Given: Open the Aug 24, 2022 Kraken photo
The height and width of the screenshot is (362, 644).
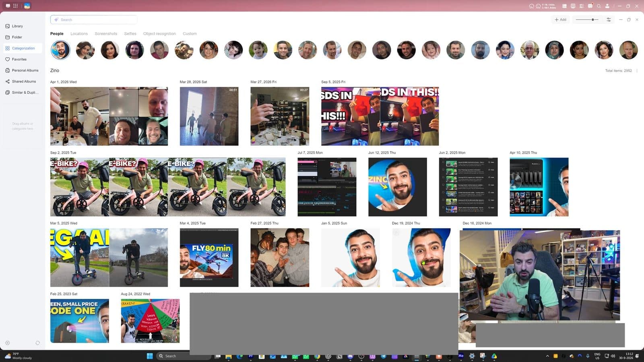Looking at the screenshot, I should click(x=150, y=321).
